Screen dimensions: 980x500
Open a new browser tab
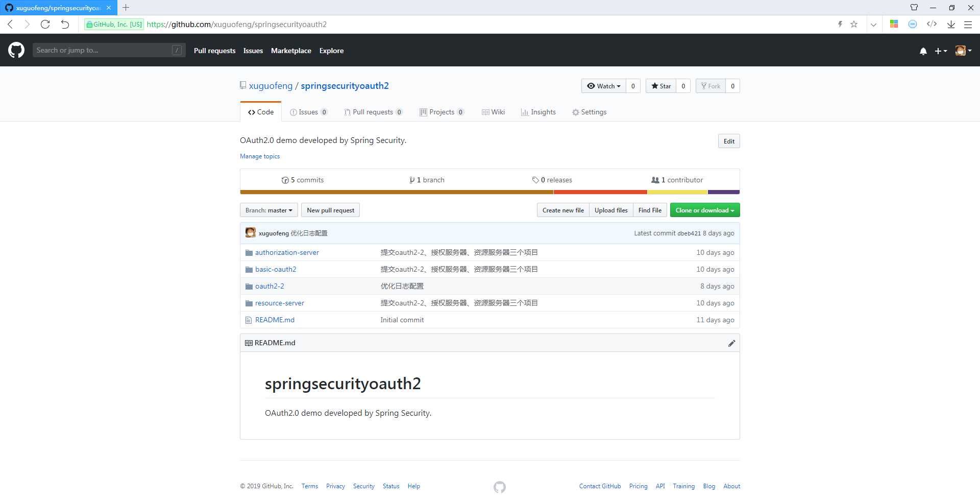(x=126, y=8)
